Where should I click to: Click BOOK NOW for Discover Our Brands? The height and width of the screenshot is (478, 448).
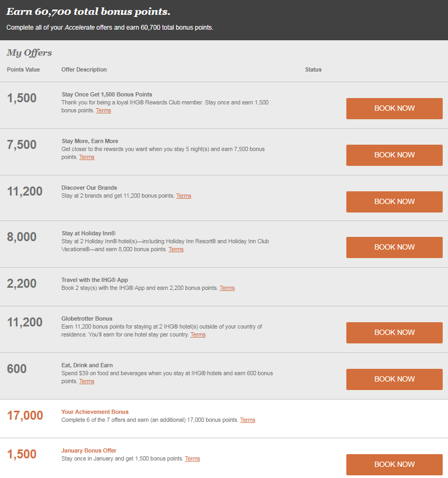[394, 202]
